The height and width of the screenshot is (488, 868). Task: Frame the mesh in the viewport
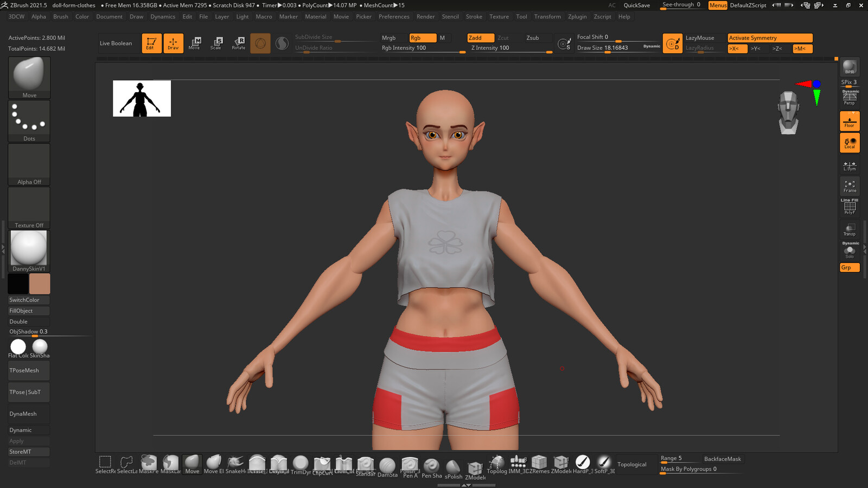[850, 187]
